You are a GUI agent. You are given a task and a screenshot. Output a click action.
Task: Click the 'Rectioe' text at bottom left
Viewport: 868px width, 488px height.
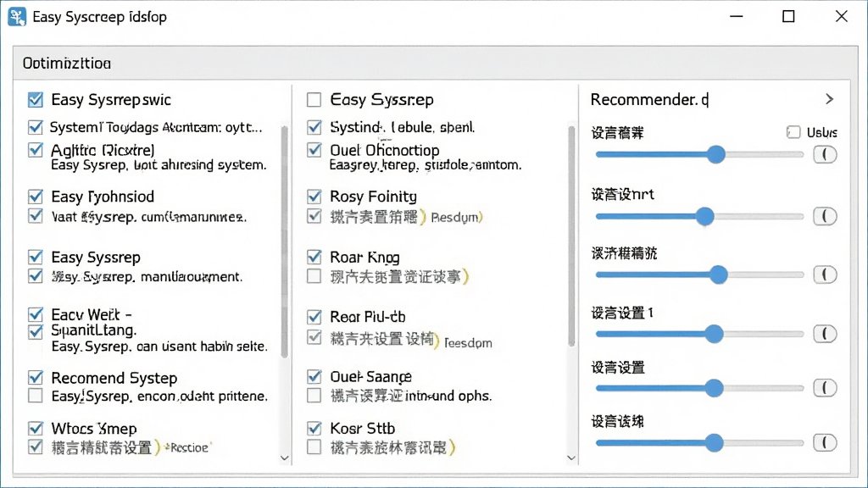pyautogui.click(x=188, y=447)
